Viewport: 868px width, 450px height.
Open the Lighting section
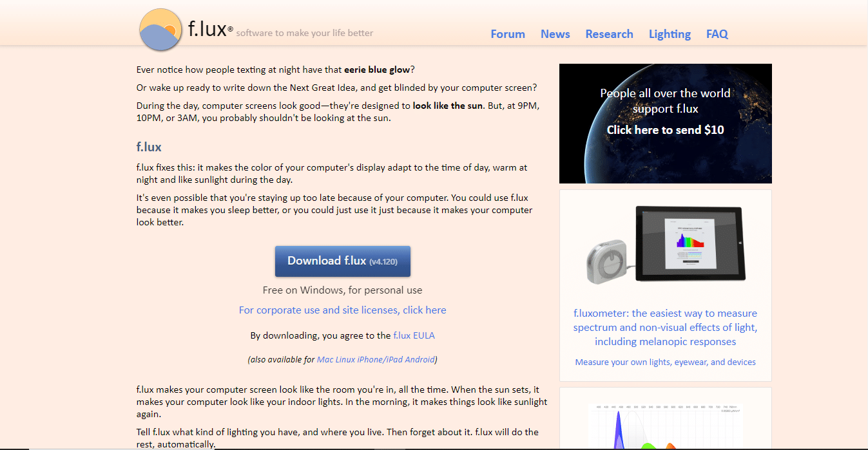(x=670, y=33)
